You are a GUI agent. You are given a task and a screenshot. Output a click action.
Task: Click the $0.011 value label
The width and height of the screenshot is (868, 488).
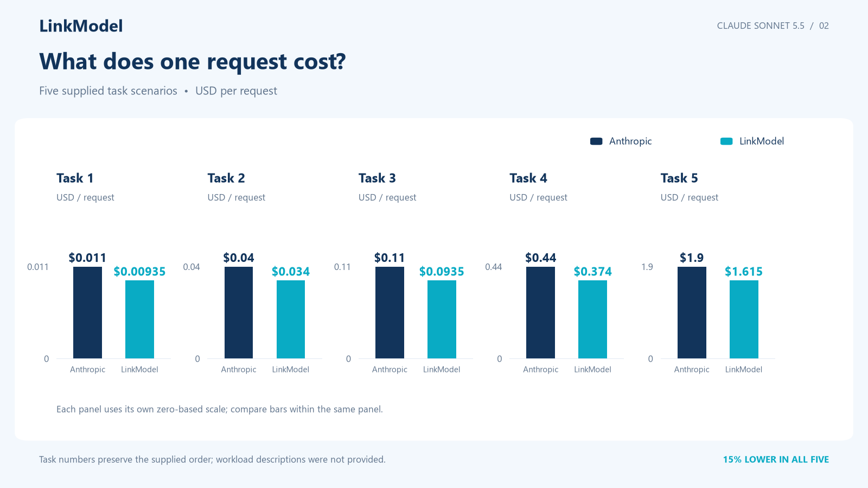tap(87, 258)
